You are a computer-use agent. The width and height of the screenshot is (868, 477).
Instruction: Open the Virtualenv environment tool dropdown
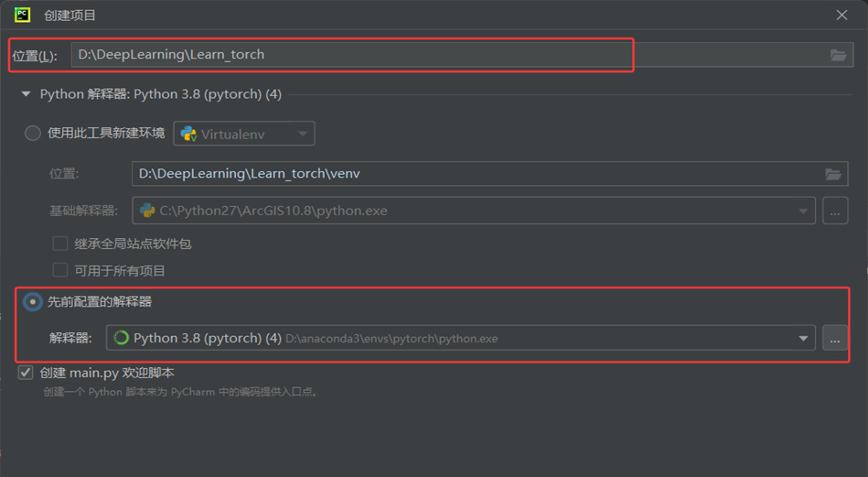pyautogui.click(x=302, y=134)
